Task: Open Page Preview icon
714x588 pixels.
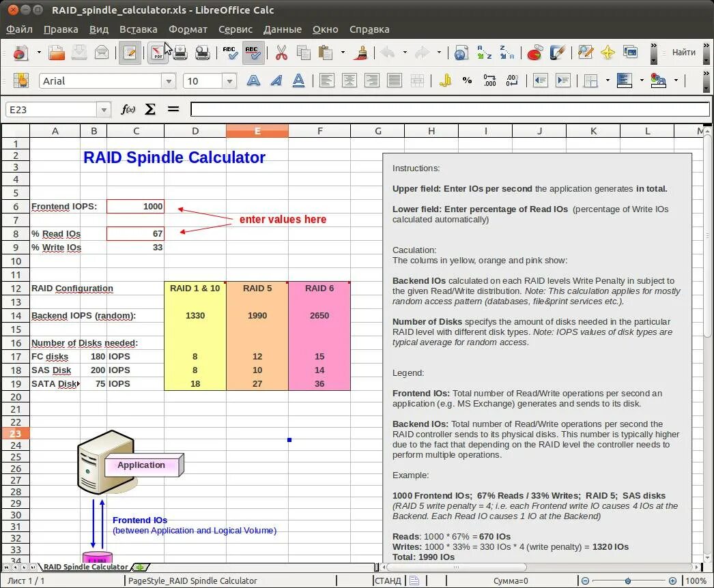Action: point(202,53)
